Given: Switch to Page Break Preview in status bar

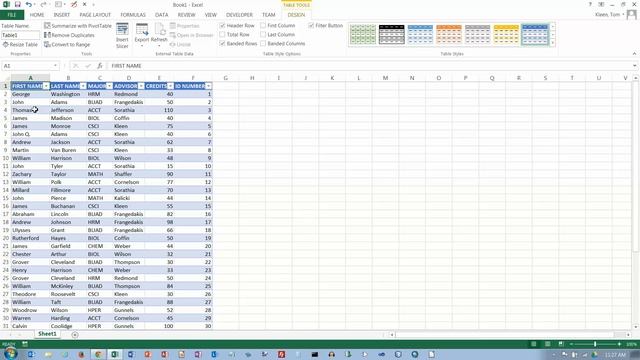Looking at the screenshot, I should 561,344.
